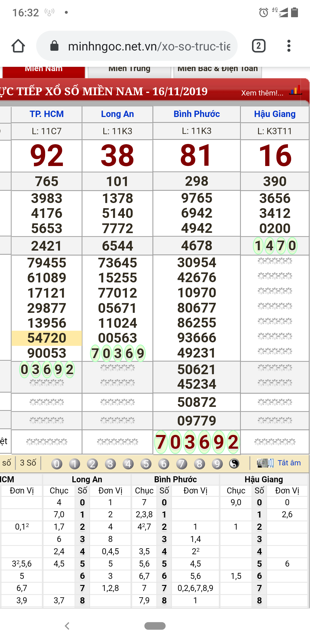Click Bình Phước number 50872
Viewport: 310px width, 644px height.
[197, 402]
